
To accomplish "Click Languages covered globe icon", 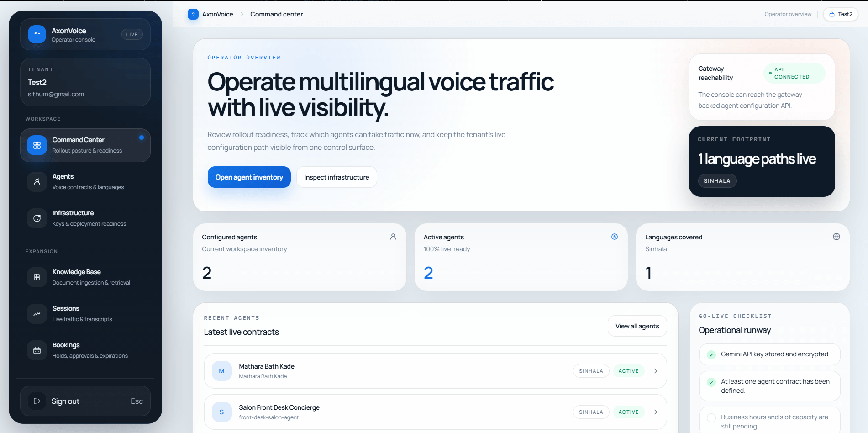I will pyautogui.click(x=836, y=237).
